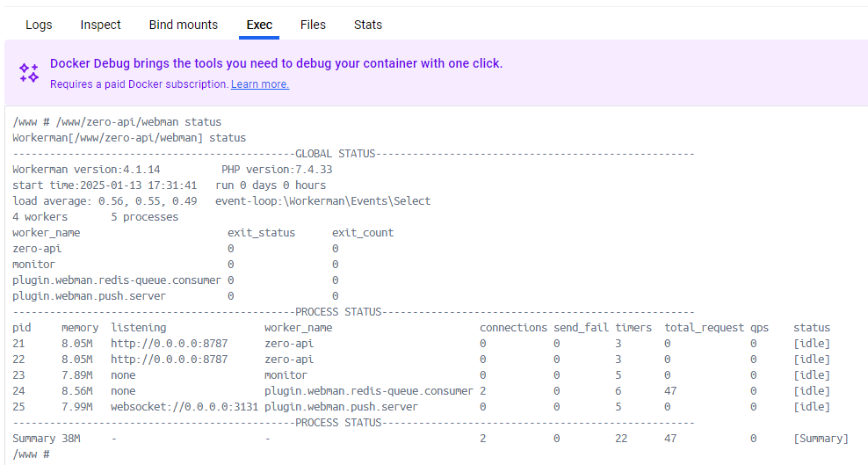Switch to the Logs tab
Image resolution: width=868 pixels, height=465 pixels.
39,25
